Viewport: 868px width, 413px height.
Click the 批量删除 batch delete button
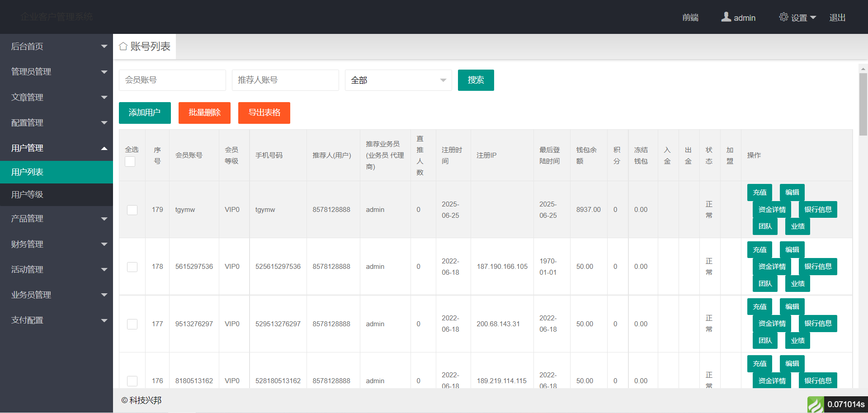pyautogui.click(x=204, y=113)
